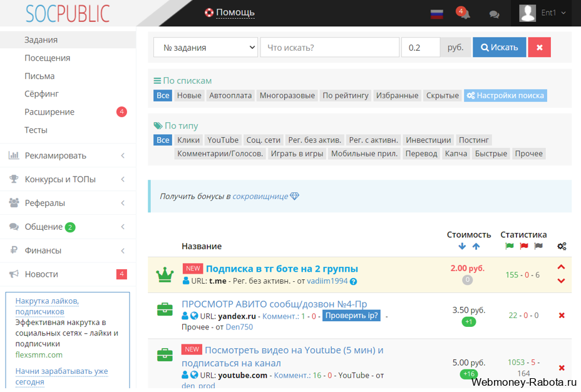Filter by Капча task type
The width and height of the screenshot is (581, 392).
point(456,154)
